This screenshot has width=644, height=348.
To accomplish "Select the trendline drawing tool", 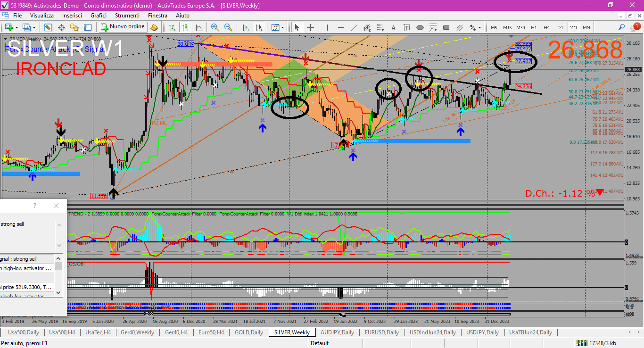I will (354, 27).
